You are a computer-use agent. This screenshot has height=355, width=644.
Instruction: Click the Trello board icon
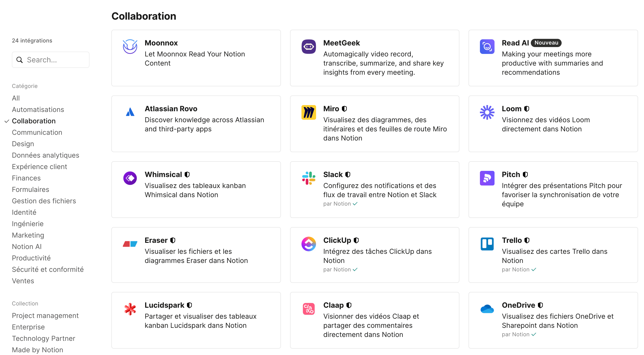487,244
